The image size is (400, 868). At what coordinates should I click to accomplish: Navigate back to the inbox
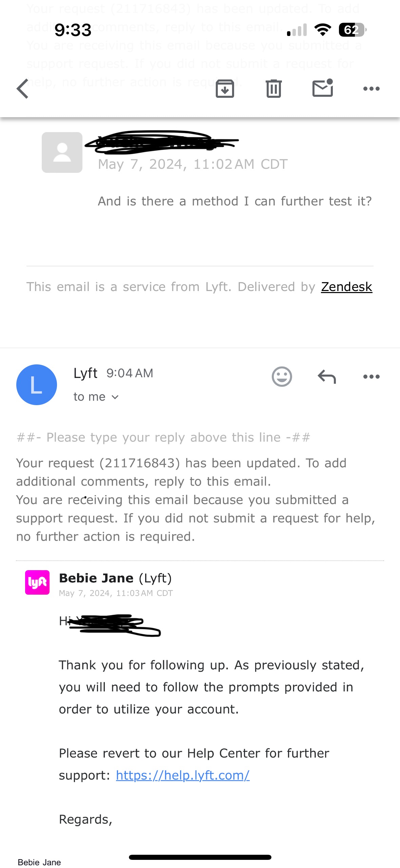point(22,88)
